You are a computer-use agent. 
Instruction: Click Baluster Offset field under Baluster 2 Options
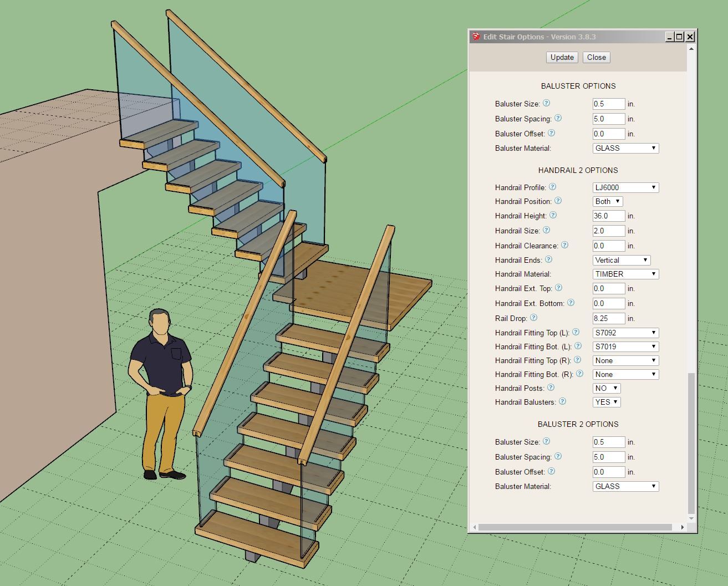[609, 472]
